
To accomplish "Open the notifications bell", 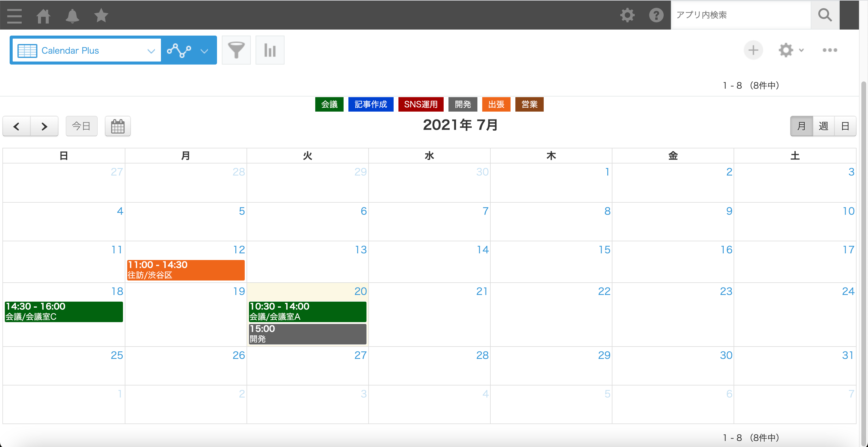I will coord(72,15).
